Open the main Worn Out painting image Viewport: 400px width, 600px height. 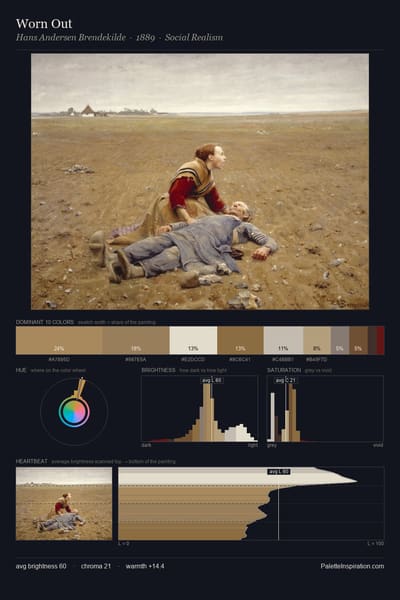pyautogui.click(x=200, y=181)
